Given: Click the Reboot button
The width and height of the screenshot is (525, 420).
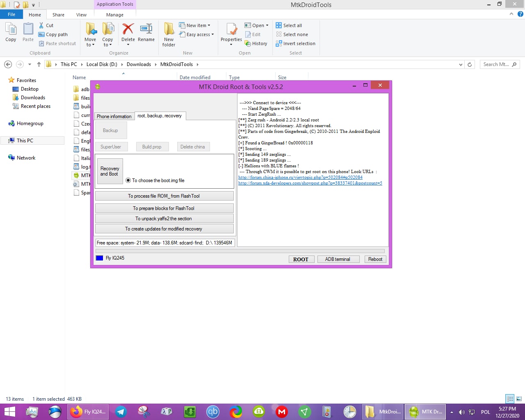Looking at the screenshot, I should pyautogui.click(x=375, y=259).
